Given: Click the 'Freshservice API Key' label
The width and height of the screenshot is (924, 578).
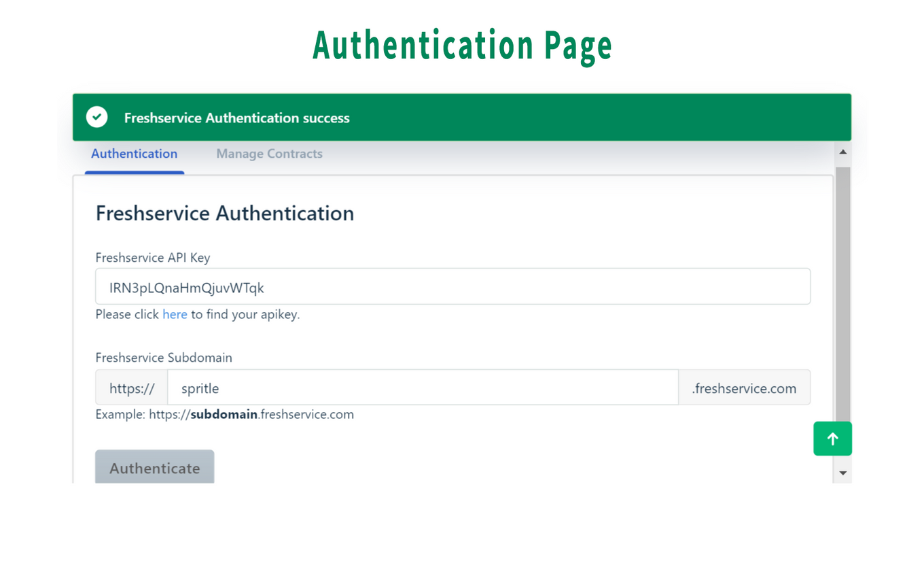Looking at the screenshot, I should coord(153,258).
